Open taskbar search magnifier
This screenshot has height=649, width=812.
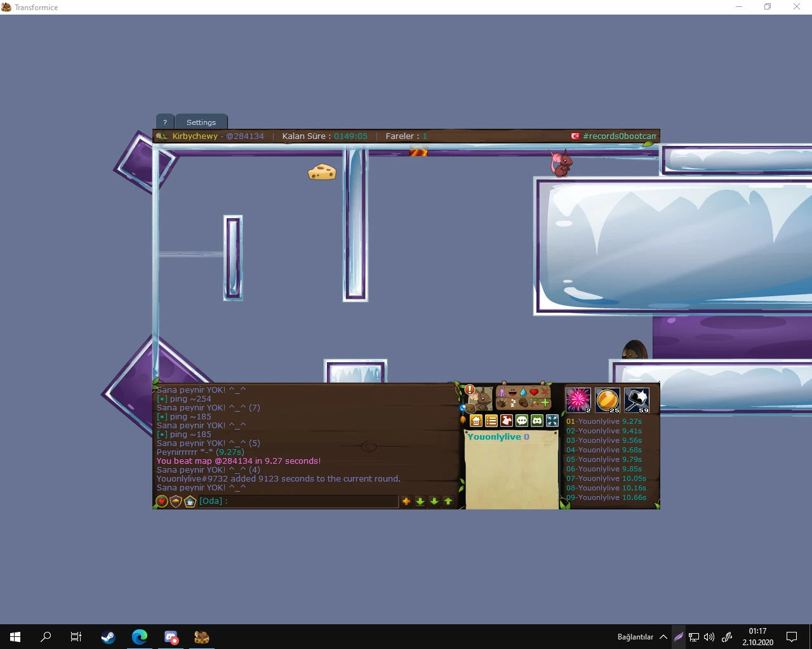[46, 636]
